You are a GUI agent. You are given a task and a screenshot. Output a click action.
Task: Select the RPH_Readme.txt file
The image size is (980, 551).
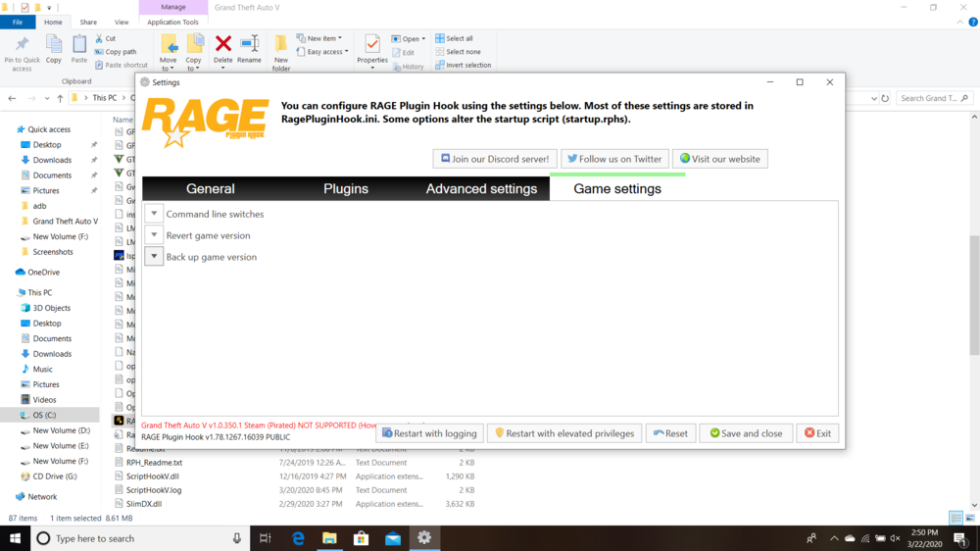tap(154, 463)
